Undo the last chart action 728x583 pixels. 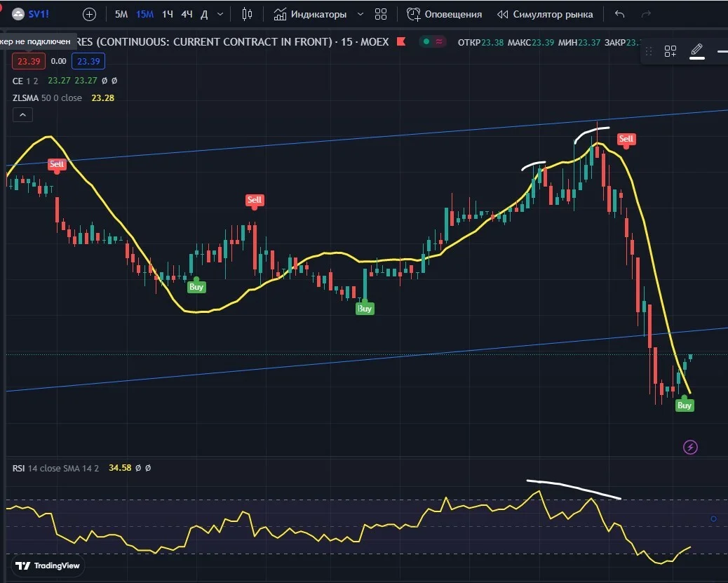click(619, 15)
